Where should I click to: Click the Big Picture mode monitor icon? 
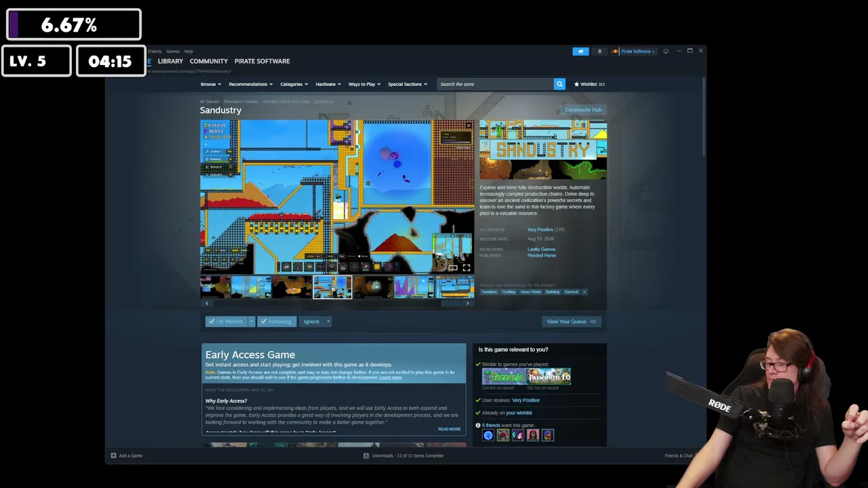point(666,51)
